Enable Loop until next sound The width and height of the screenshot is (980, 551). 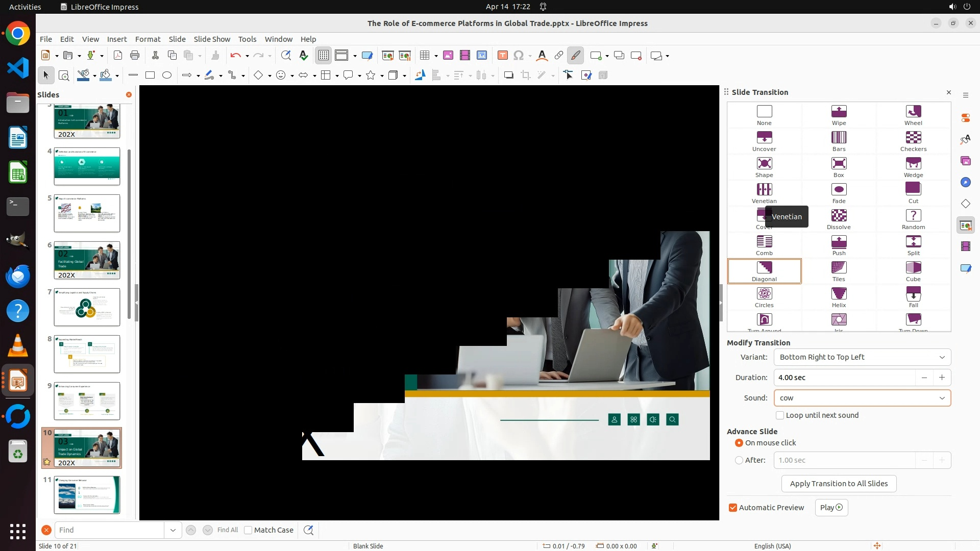[780, 415]
